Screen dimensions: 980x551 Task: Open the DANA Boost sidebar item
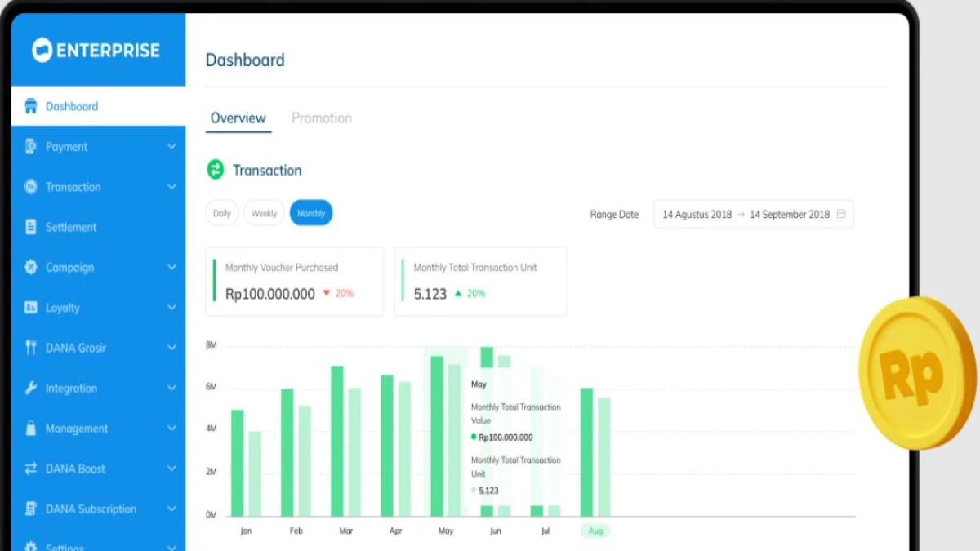pyautogui.click(x=98, y=469)
